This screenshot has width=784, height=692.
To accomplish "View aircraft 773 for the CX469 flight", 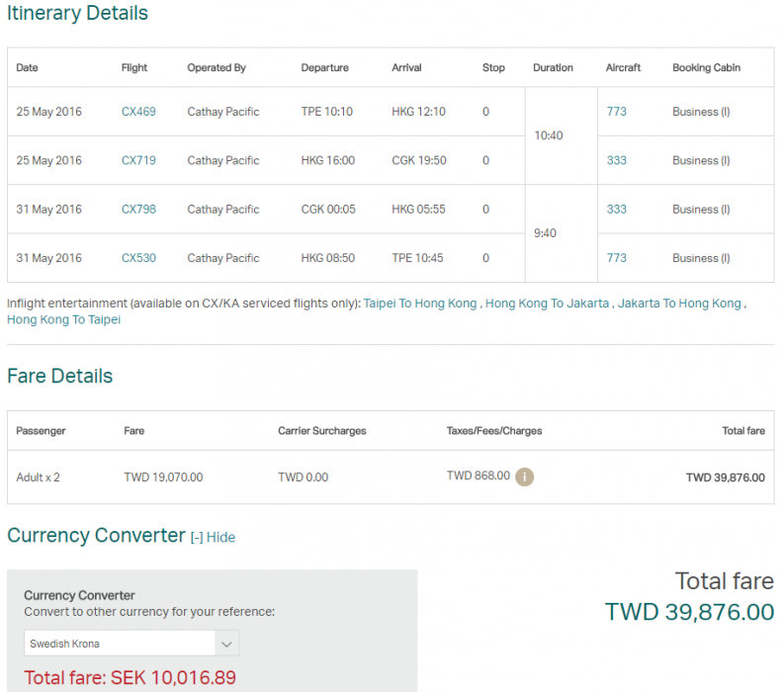I will (616, 112).
